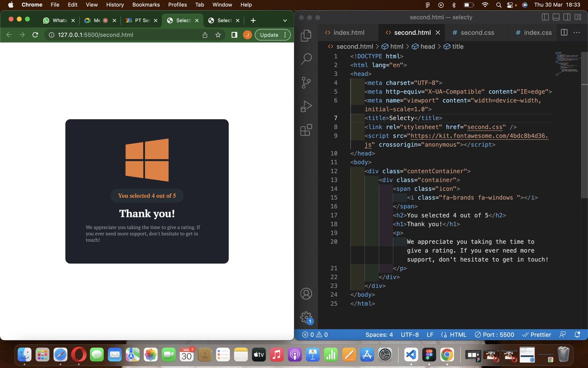
Task: Click the Chrome Update button
Action: pyautogui.click(x=273, y=35)
